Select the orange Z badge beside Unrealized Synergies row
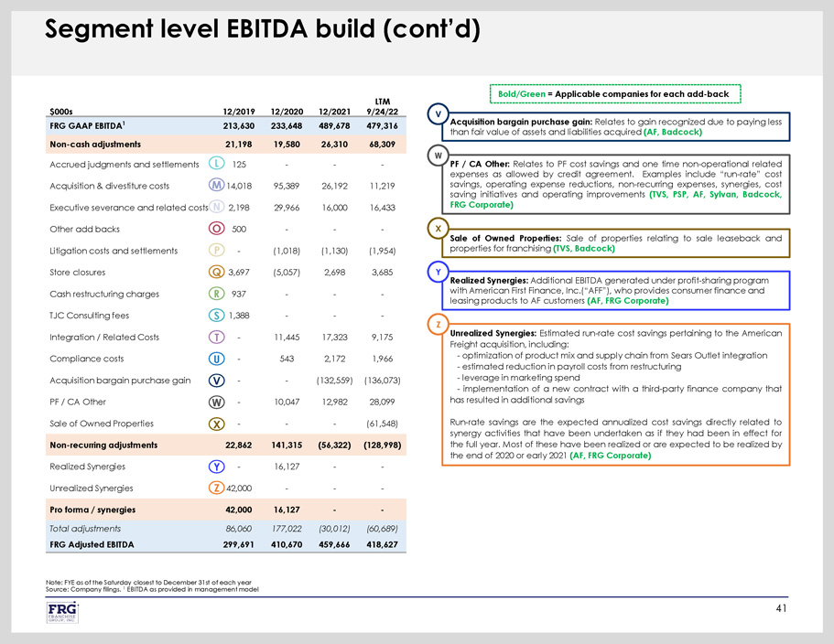The height and width of the screenshot is (644, 834). click(x=216, y=488)
